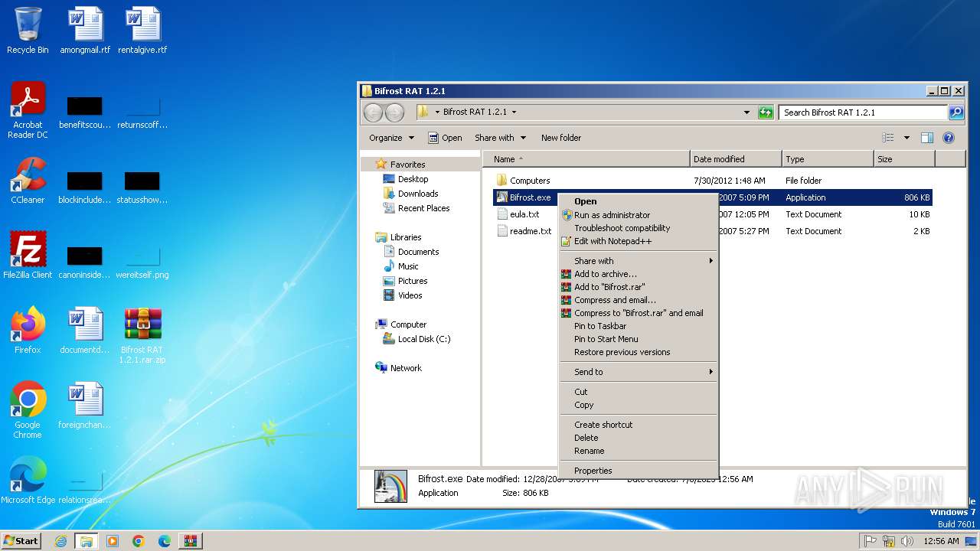This screenshot has width=980, height=551.
Task: Select Downloads under Favorites
Action: 418,194
